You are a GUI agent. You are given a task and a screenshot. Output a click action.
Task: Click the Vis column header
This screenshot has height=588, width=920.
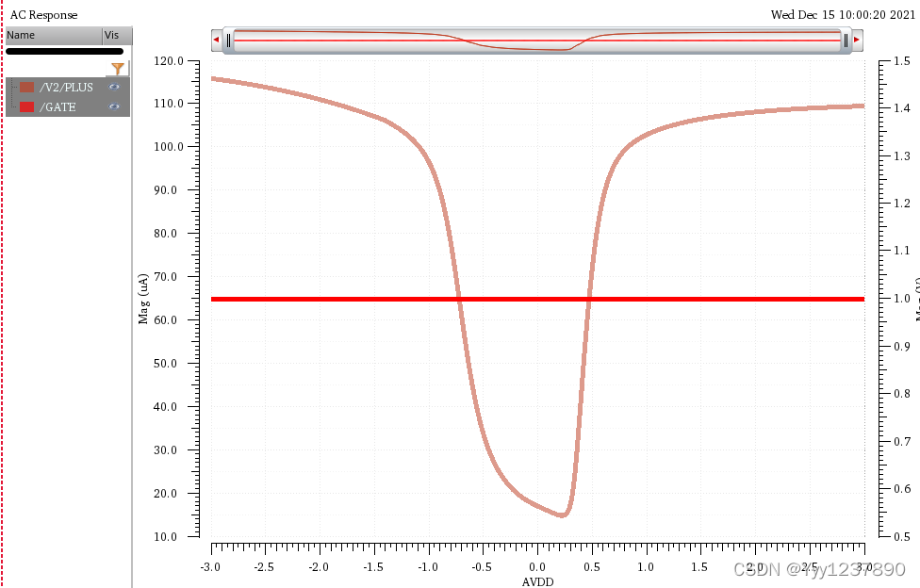pyautogui.click(x=117, y=35)
